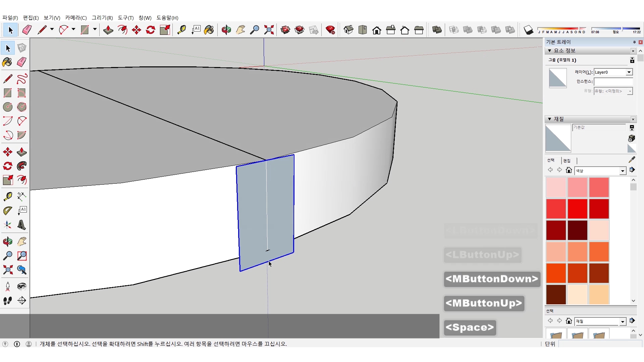Activate the Zoom Extents tool in top toolbar
Screen dimensions: 644x362
[269, 30]
